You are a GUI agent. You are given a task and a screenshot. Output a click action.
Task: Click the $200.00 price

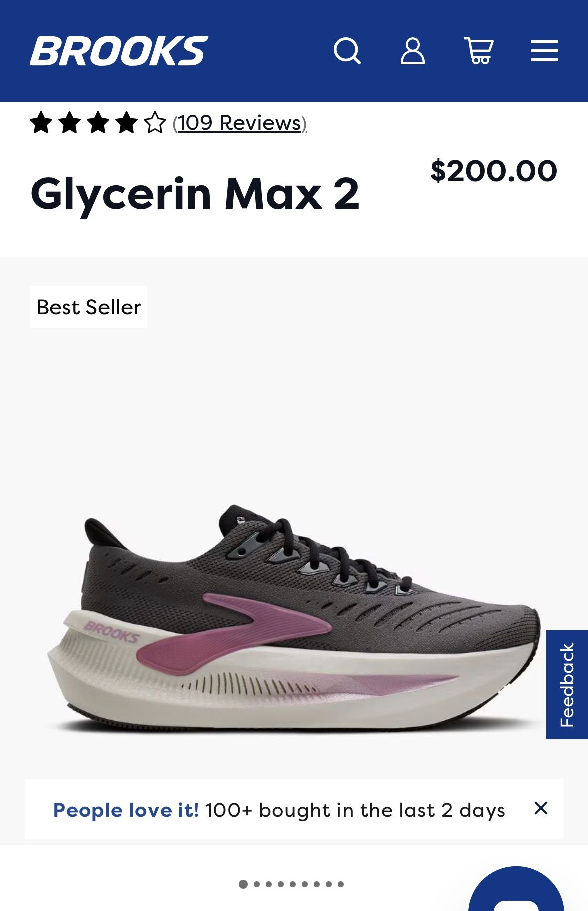tap(494, 171)
